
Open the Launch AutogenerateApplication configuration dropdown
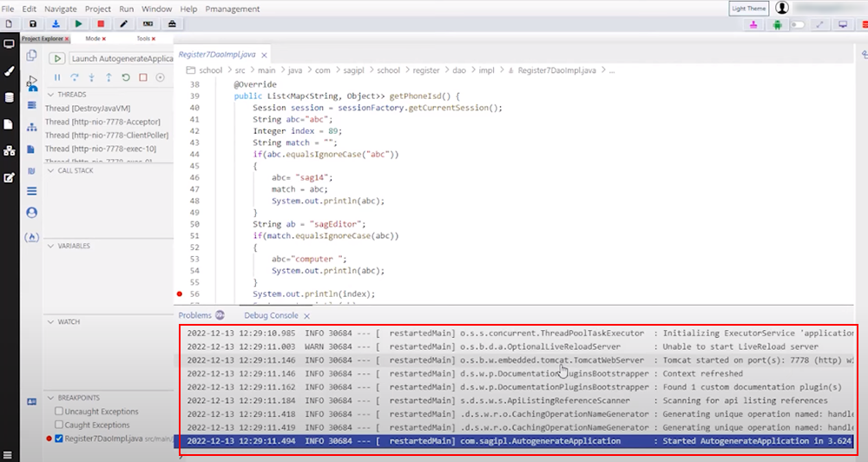120,58
